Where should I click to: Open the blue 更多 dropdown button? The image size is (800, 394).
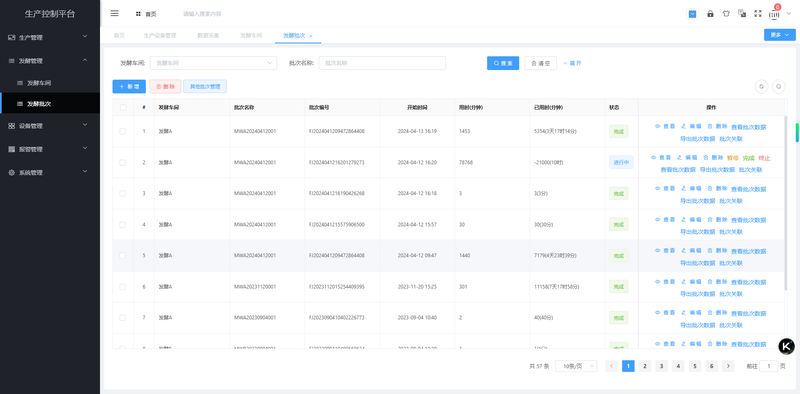780,35
